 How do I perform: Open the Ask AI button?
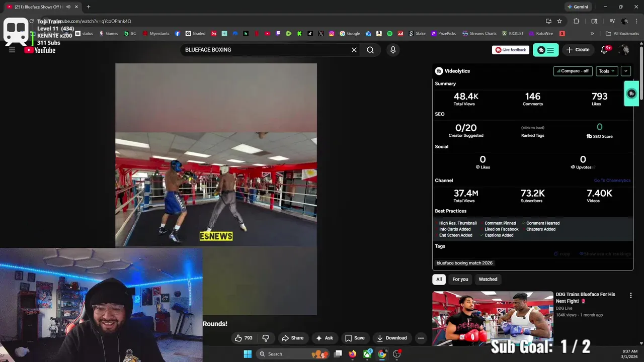[x=324, y=338]
